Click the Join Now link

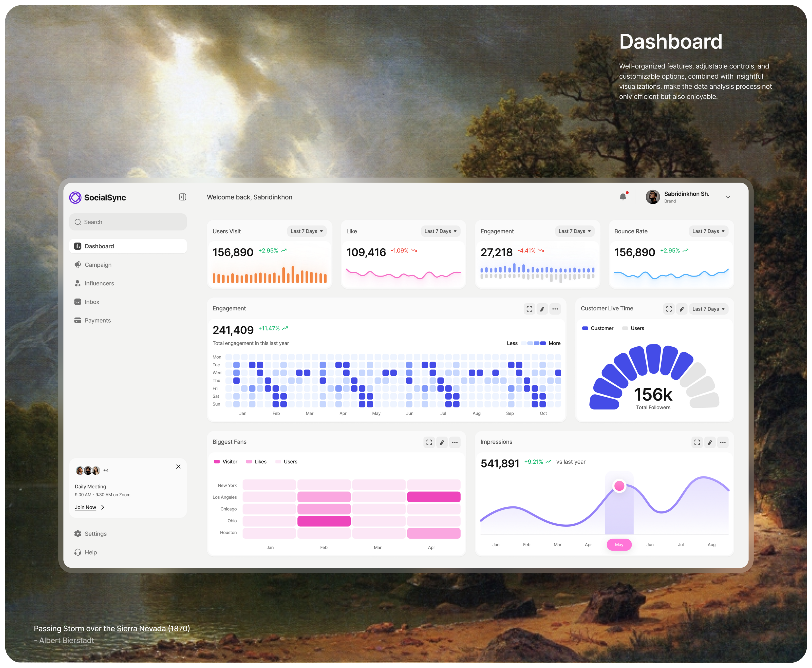[86, 508]
